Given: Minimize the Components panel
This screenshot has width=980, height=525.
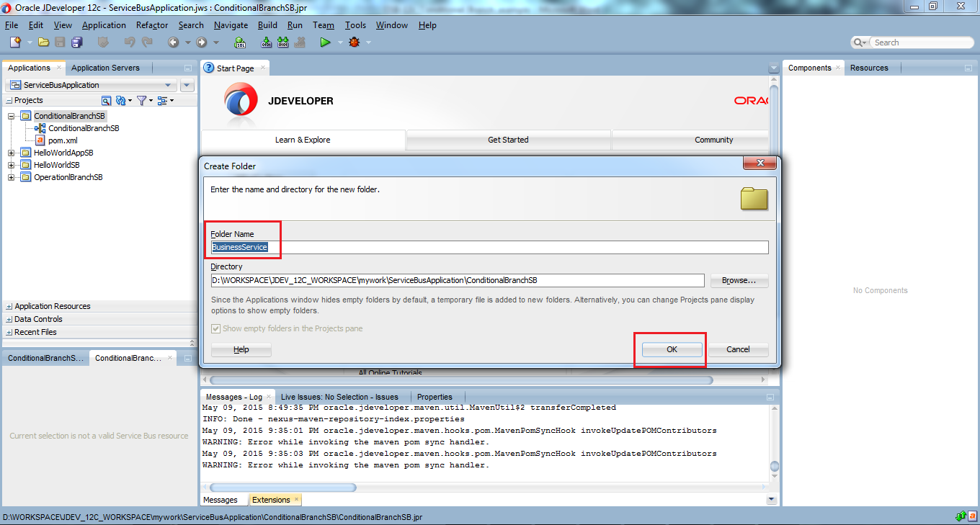Looking at the screenshot, I should (x=968, y=68).
